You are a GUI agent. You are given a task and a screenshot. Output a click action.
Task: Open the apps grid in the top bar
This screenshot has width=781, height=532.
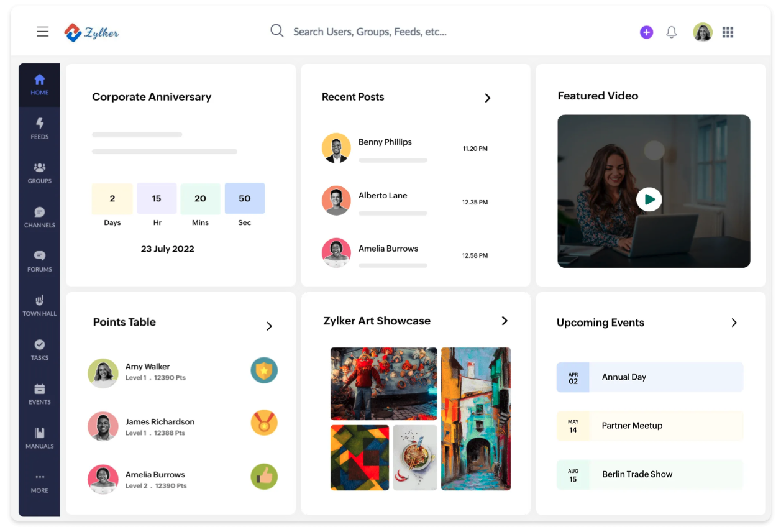click(x=728, y=32)
